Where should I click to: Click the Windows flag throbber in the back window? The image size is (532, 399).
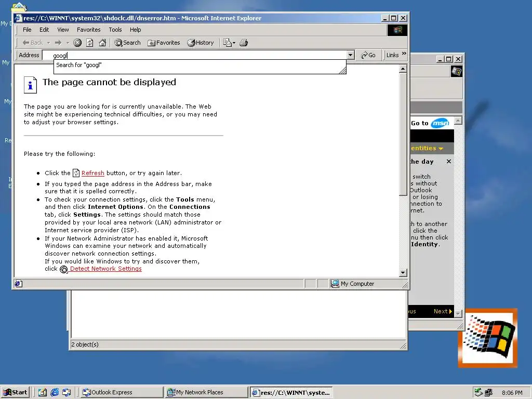456,71
